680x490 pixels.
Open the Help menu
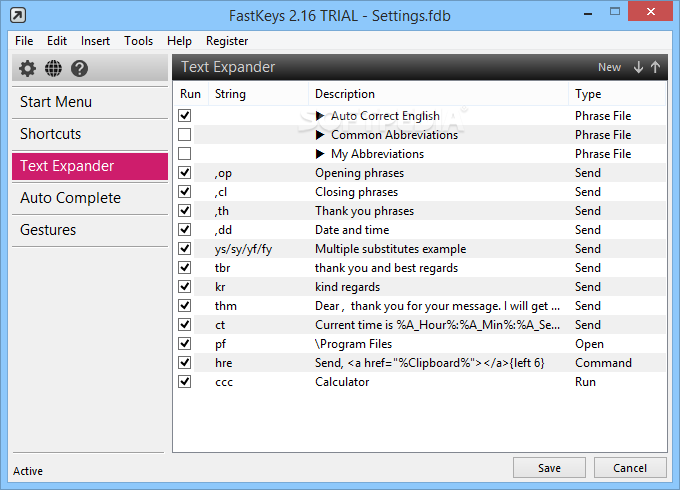pyautogui.click(x=179, y=41)
